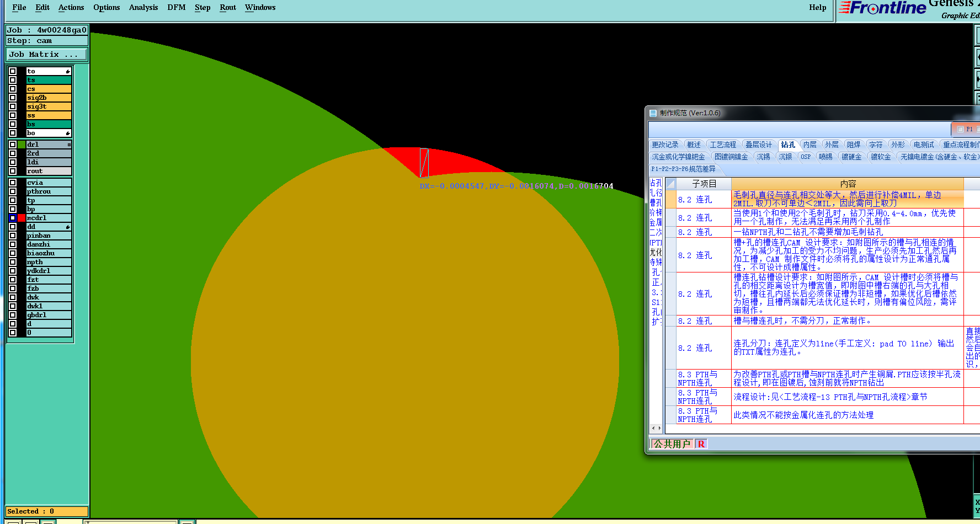980x524 pixels.
Task: Switch to the OSP tab
Action: pyautogui.click(x=806, y=157)
